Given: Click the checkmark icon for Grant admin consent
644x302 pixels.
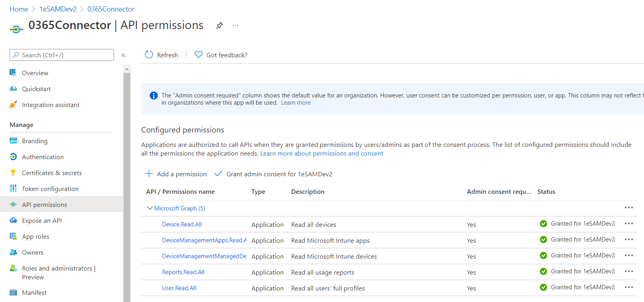Looking at the screenshot, I should (x=218, y=173).
